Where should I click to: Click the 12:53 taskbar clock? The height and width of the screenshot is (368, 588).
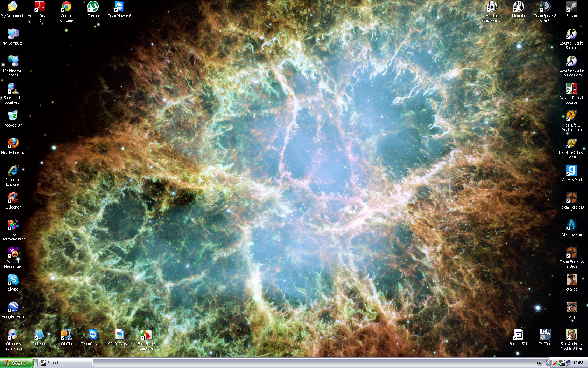point(579,363)
